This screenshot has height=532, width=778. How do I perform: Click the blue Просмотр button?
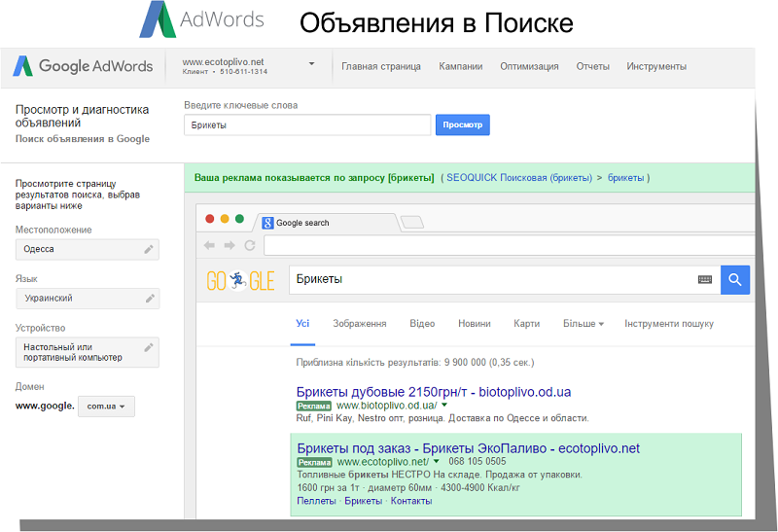463,125
